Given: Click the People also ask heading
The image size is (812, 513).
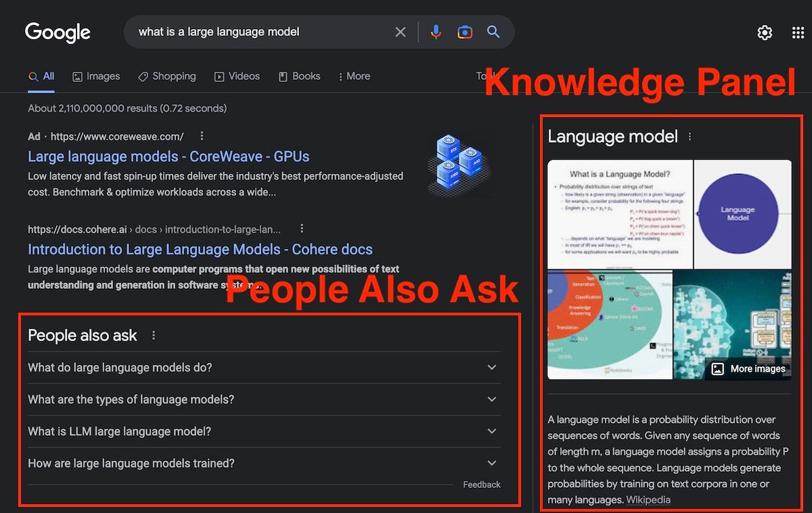Looking at the screenshot, I should (x=83, y=336).
